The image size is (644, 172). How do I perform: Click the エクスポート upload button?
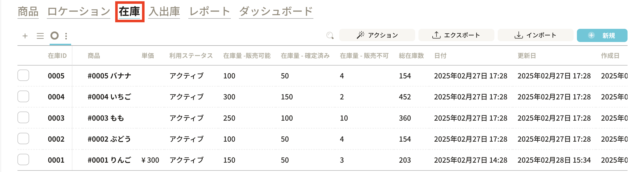coord(456,35)
